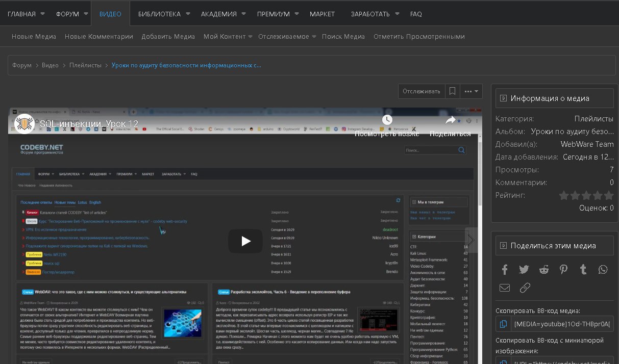Collapse the Информация о медиа panel icon
The image size is (619, 364).
pyautogui.click(x=503, y=98)
